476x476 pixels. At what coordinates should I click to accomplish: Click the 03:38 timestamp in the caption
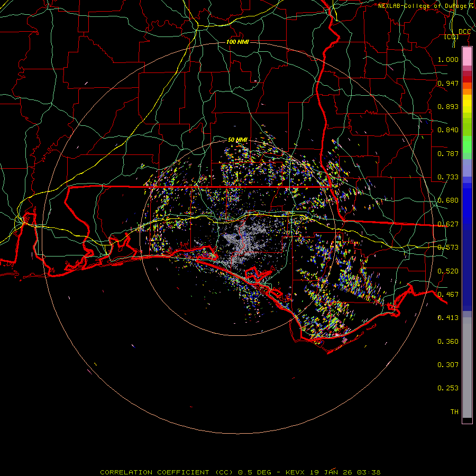[369, 472]
